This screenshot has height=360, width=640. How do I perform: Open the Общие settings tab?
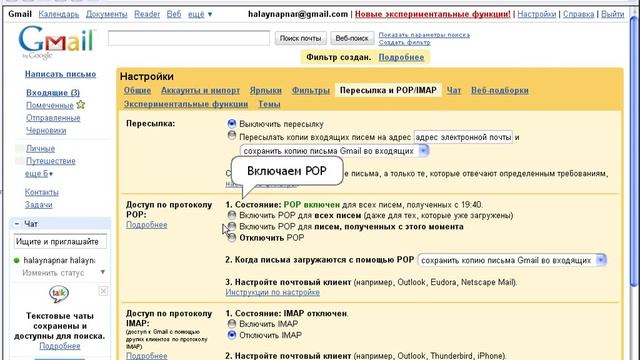137,91
